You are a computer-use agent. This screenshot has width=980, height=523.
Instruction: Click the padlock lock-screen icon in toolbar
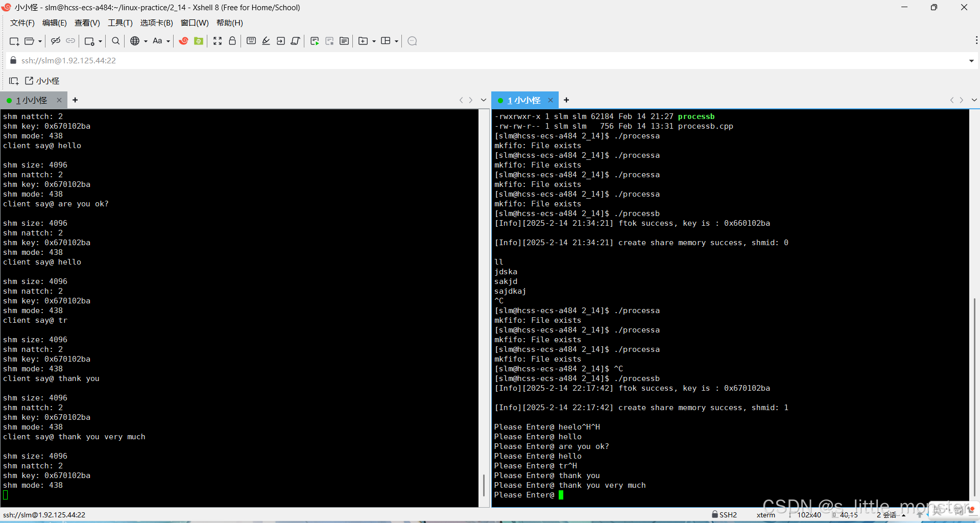[x=232, y=41]
